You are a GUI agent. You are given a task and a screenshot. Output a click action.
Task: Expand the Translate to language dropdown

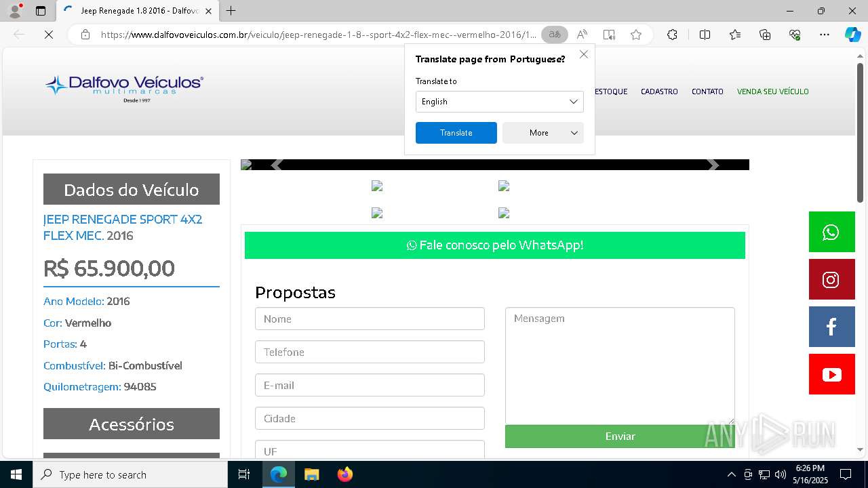click(x=500, y=102)
